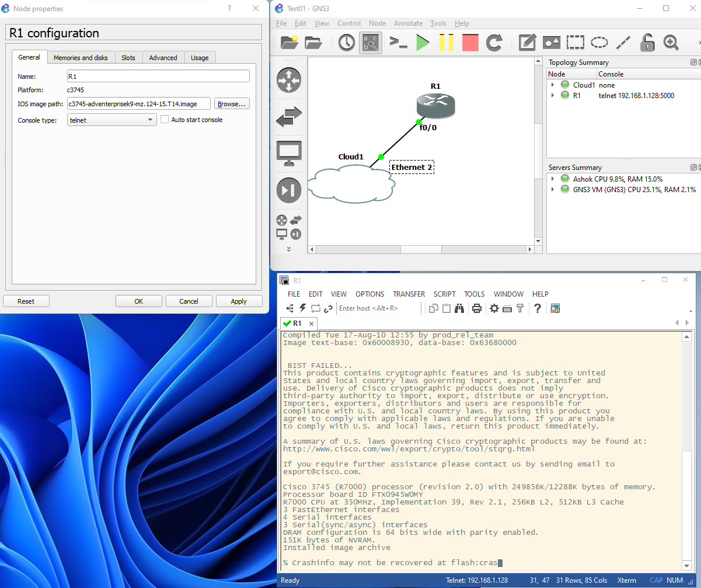701x588 pixels.
Task: Click the Paste clipboard icon in terminal
Action: 447,308
